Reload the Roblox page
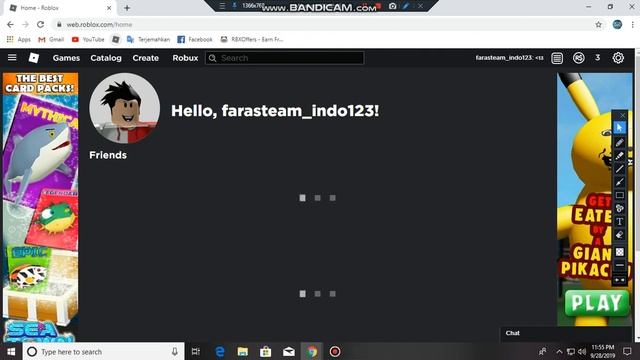The image size is (640, 360). [x=40, y=24]
